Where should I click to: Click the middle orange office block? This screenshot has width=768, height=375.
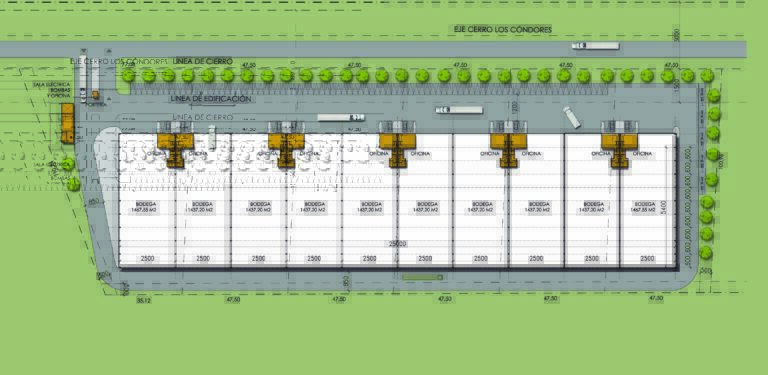click(x=398, y=147)
